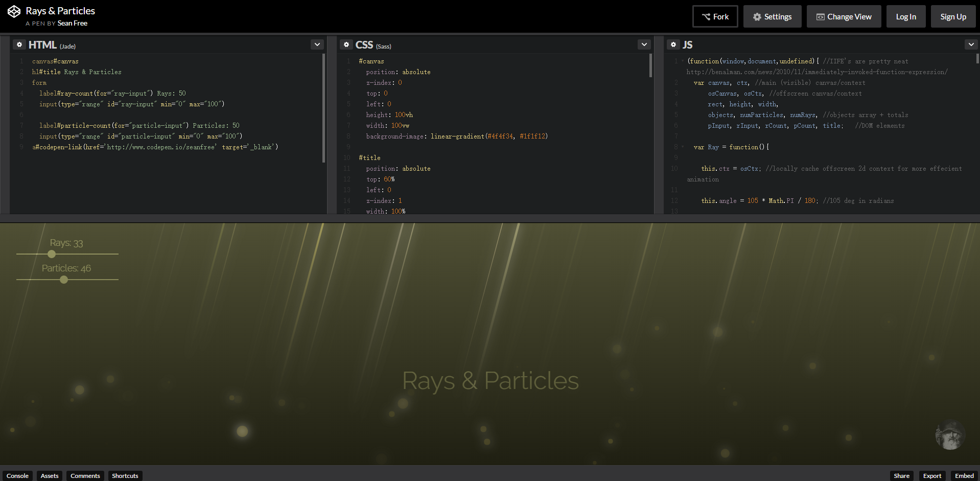980x481 pixels.
Task: Click the "pInput, rInput, rCount" JS line
Action: click(806, 126)
